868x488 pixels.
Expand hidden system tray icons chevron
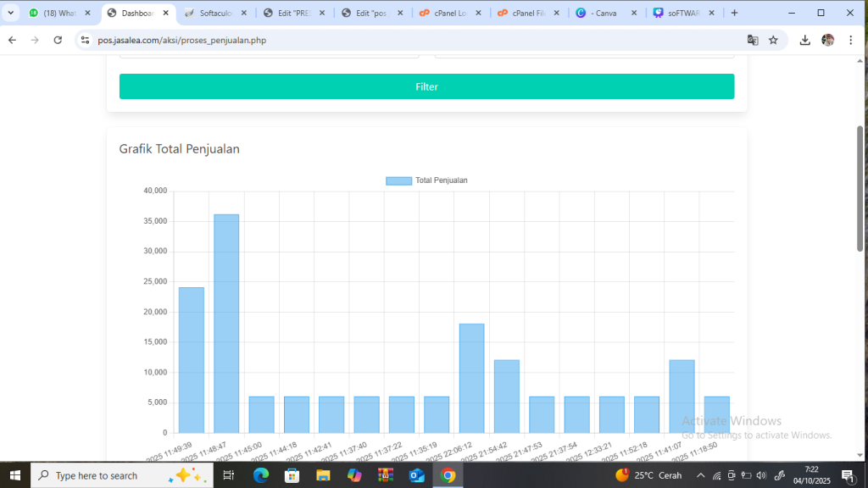700,475
